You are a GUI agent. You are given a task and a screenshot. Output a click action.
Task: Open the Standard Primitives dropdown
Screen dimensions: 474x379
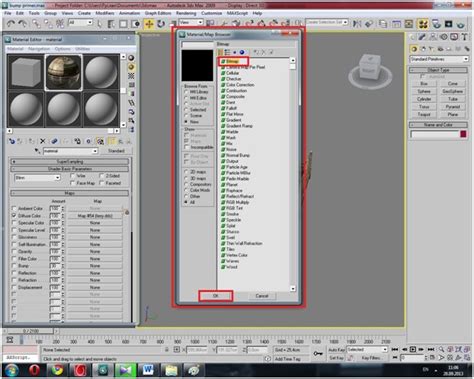pyautogui.click(x=439, y=59)
